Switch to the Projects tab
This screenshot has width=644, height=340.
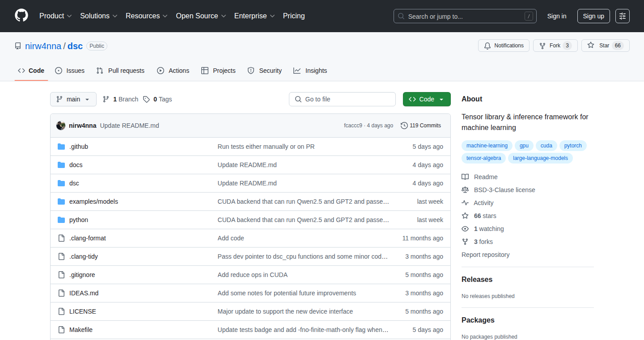(x=218, y=71)
